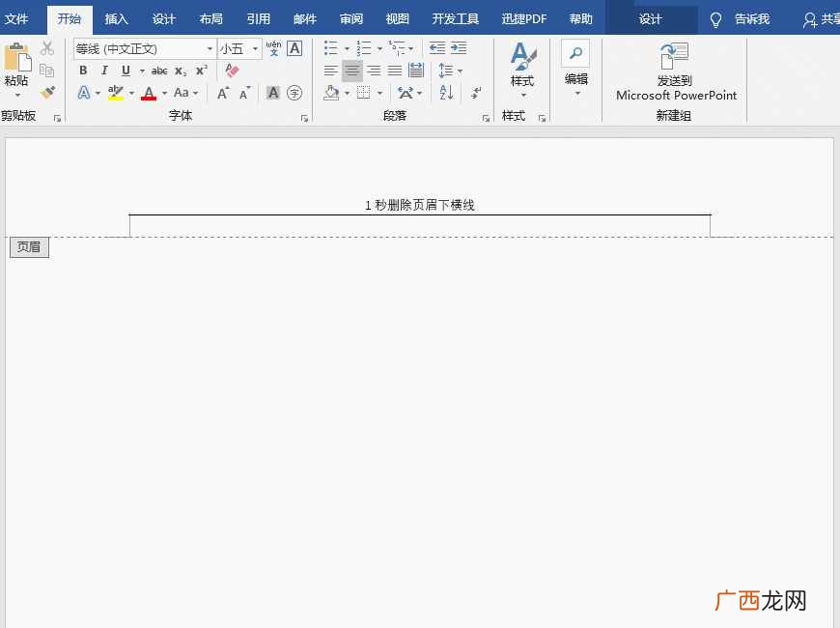Switch to the 迅捷PDF tab
840x628 pixels.
(524, 19)
